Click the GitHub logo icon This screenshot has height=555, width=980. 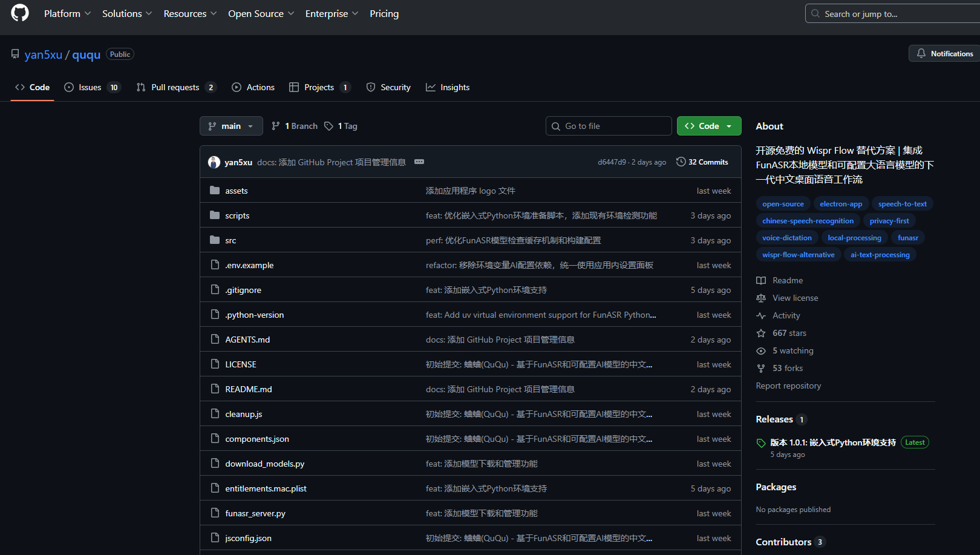tap(20, 13)
